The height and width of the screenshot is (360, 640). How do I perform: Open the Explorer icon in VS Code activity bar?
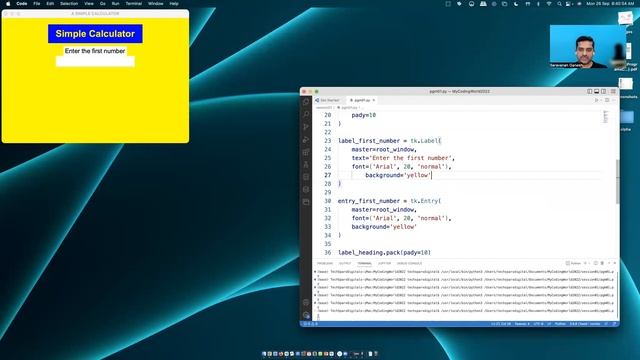(306, 102)
